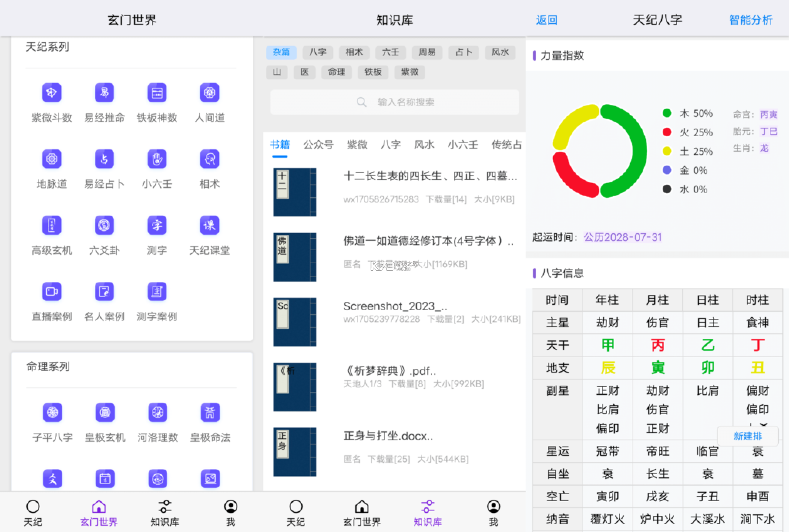Image resolution: width=789 pixels, height=532 pixels.
Task: Tap 我 profile tab in 知识库 screen
Action: click(494, 513)
